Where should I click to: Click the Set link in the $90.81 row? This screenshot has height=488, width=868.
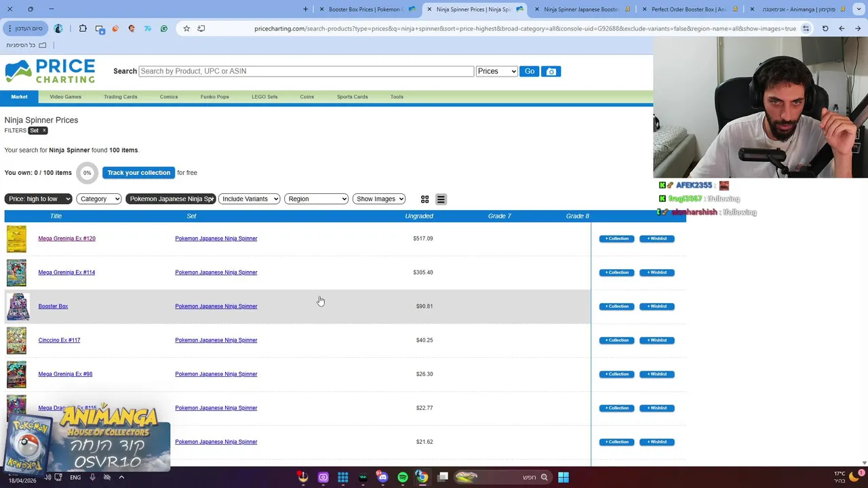tap(216, 306)
